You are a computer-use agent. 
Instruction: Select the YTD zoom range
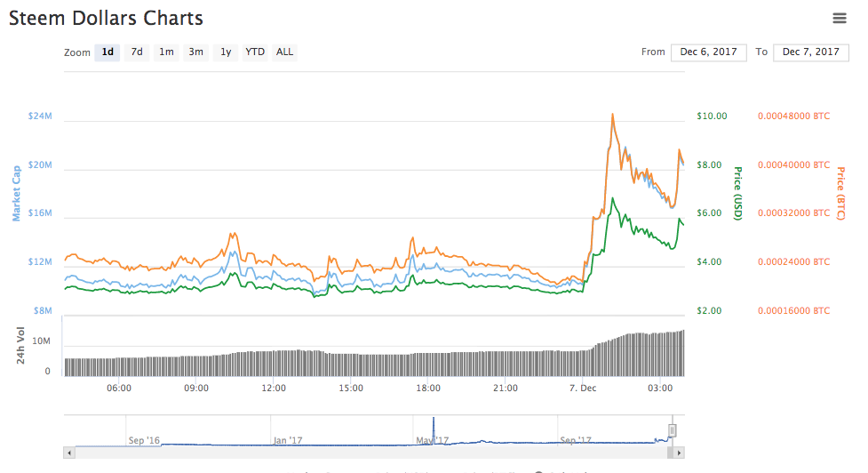[x=255, y=52]
